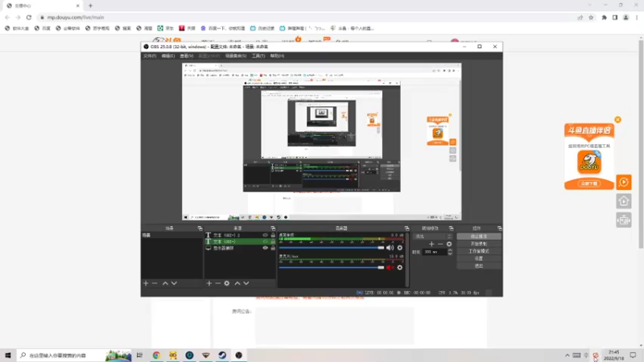This screenshot has height=362, width=644.
Task: Open source properties gear in Sources panel
Action: coord(227,283)
